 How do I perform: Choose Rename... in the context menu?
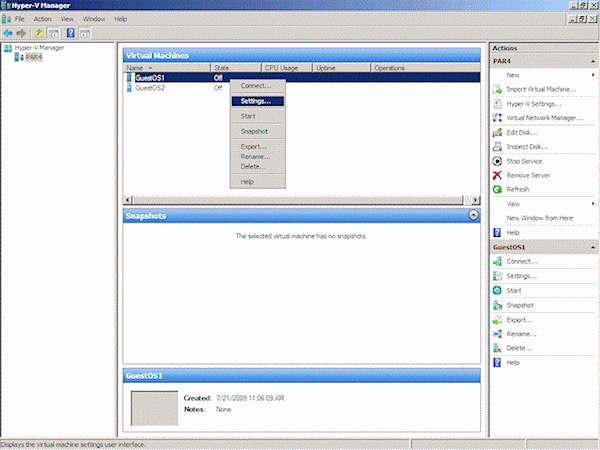click(x=258, y=157)
